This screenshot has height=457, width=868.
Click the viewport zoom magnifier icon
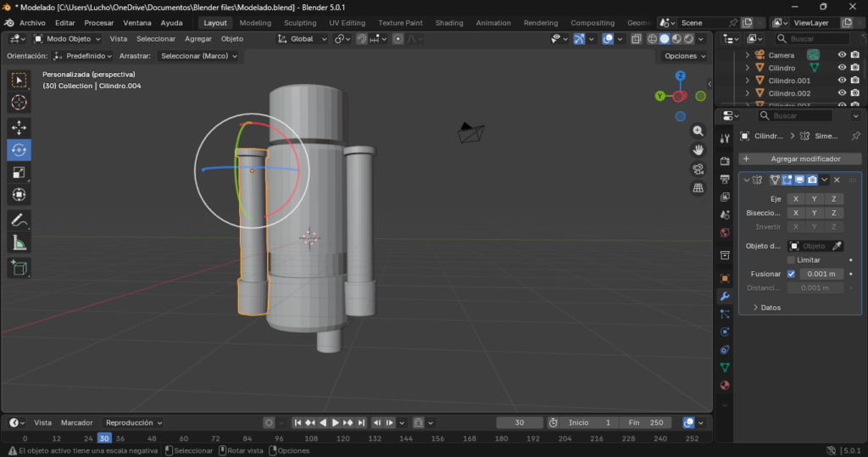(x=698, y=131)
